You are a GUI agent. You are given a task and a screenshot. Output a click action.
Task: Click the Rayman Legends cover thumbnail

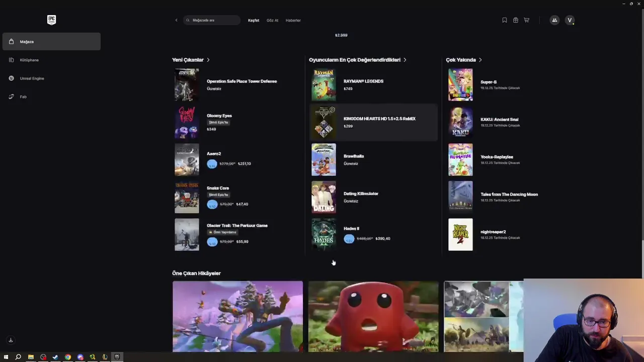pyautogui.click(x=324, y=85)
